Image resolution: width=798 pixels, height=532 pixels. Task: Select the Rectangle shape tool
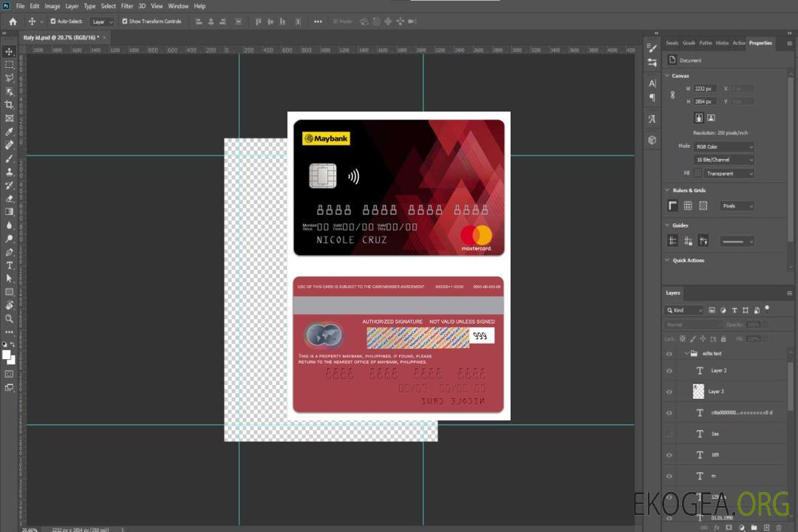click(x=9, y=292)
